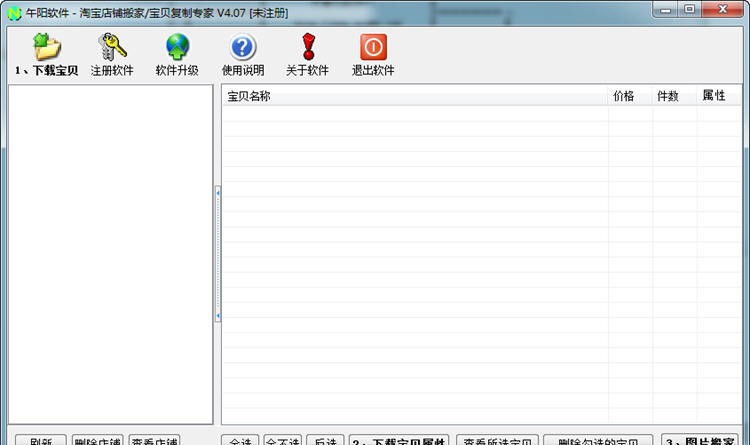Image resolution: width=750 pixels, height=445 pixels.
Task: Click the lower arrow on the panel splitter
Action: point(218,316)
